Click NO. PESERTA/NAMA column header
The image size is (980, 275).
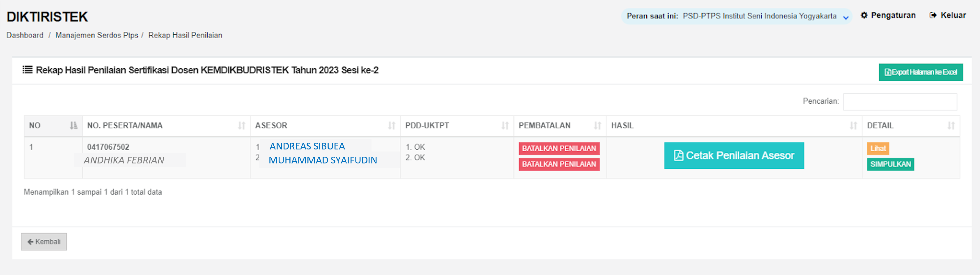(x=166, y=126)
